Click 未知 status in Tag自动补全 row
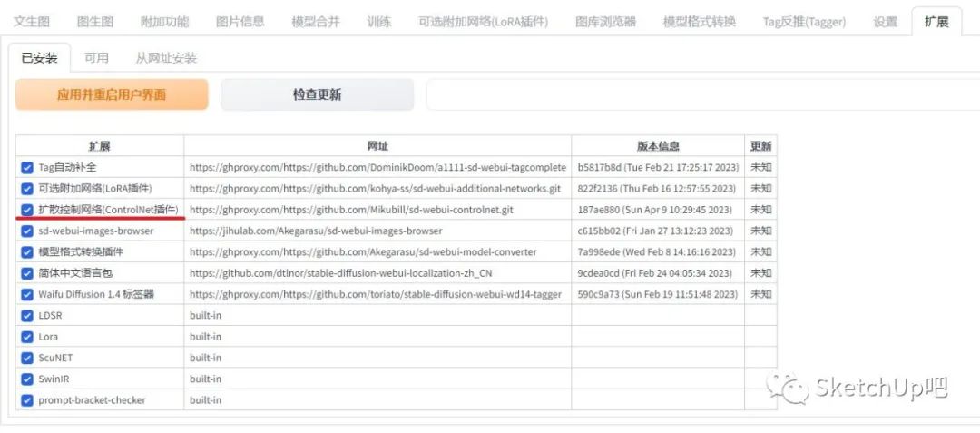980x433 pixels. [760, 167]
